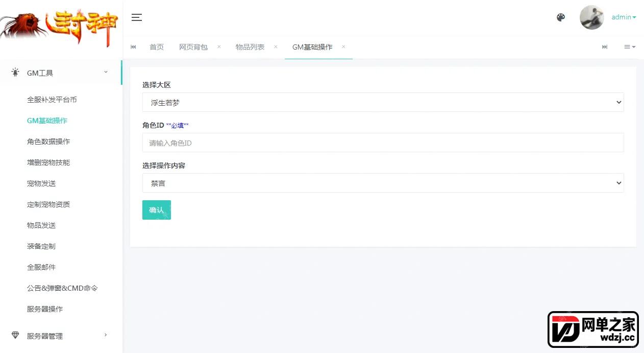Open the admin account dropdown
Screen dimensions: 644x353
[624, 17]
